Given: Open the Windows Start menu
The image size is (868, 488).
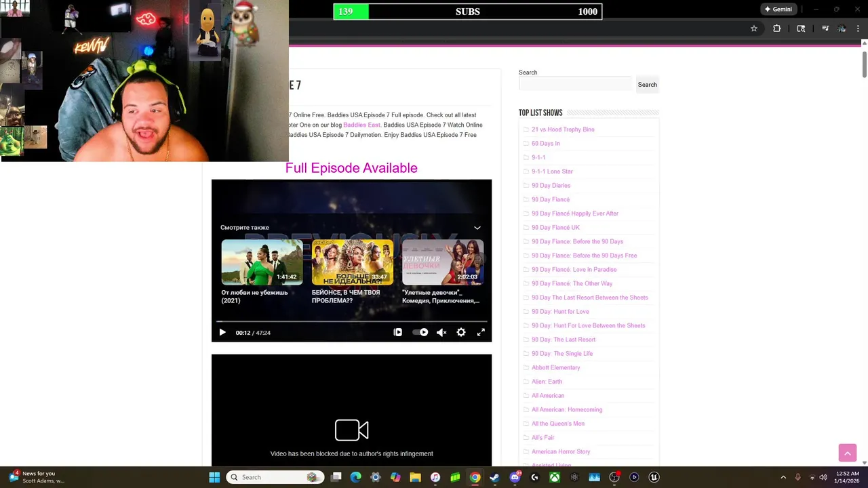Looking at the screenshot, I should [x=214, y=477].
